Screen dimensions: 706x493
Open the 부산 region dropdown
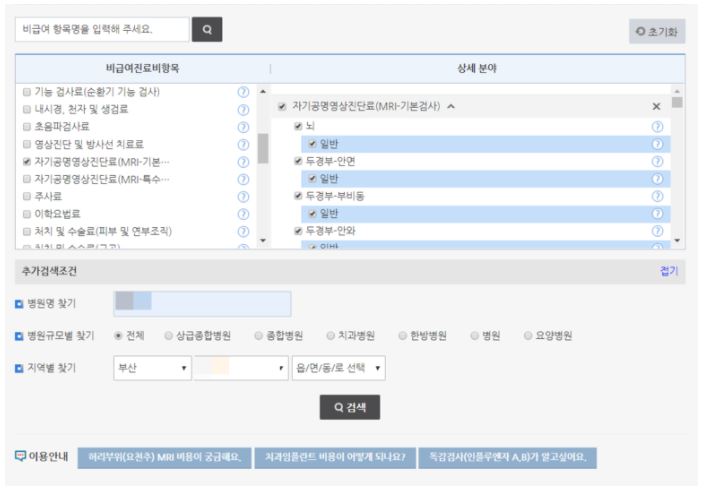(152, 368)
